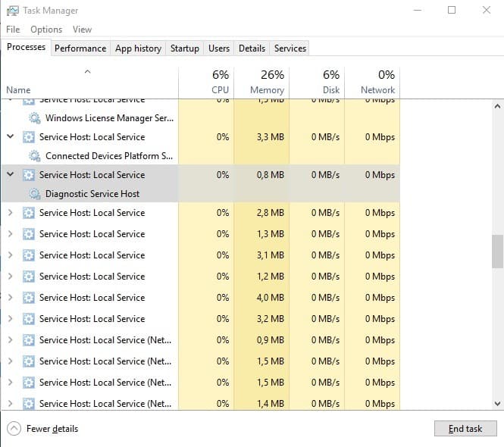Click the 3,3 MB memory value

(x=271, y=137)
